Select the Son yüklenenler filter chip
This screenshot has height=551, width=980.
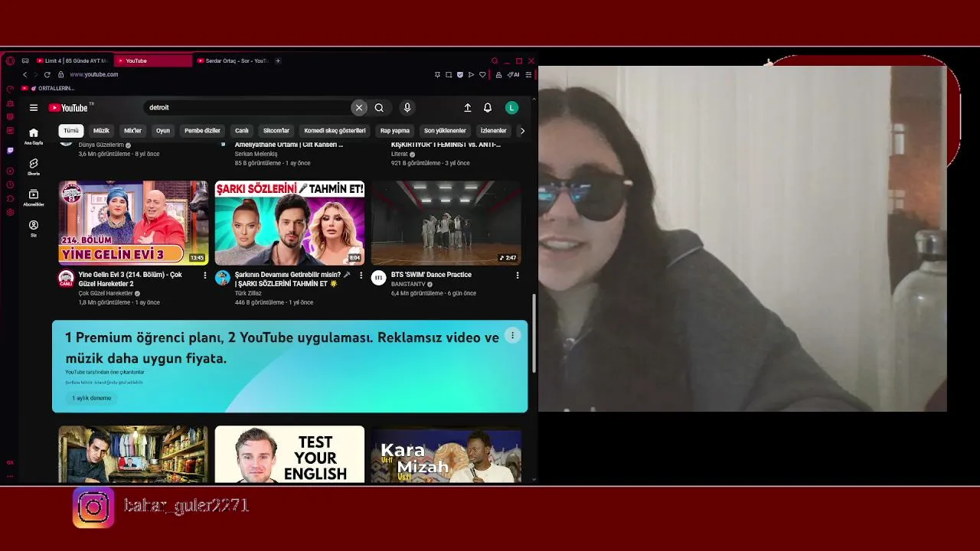click(x=445, y=131)
